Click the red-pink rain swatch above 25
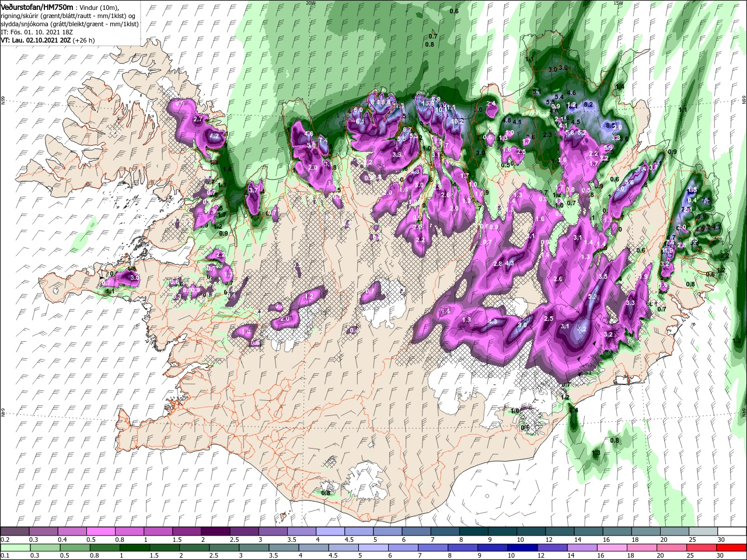This screenshot has width=747, height=560. [x=701, y=547]
